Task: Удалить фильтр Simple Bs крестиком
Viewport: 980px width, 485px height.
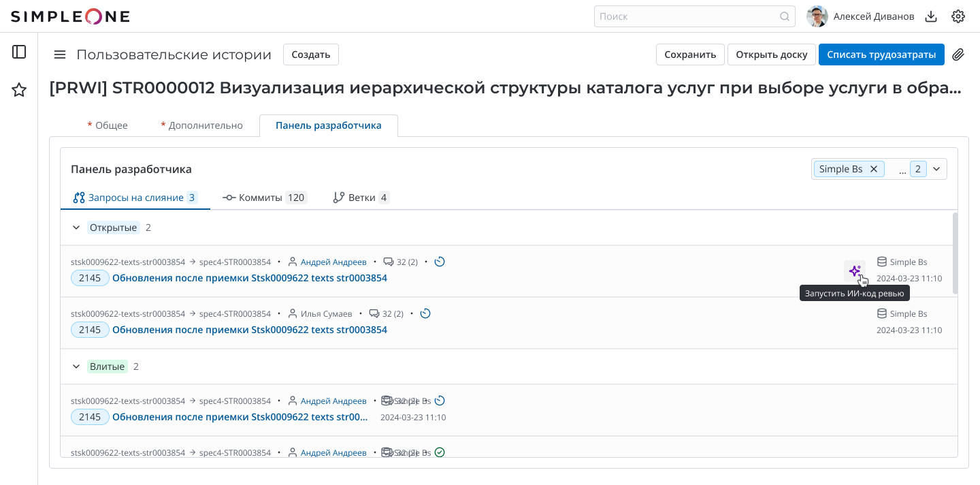Action: tap(874, 168)
